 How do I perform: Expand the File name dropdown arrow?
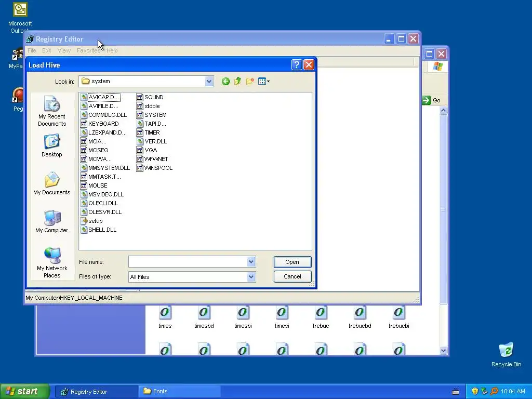click(251, 262)
